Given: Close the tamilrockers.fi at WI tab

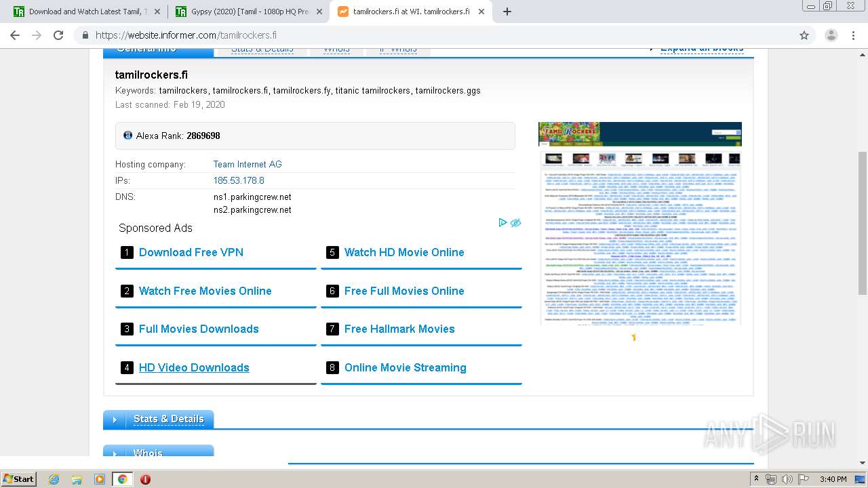Looking at the screenshot, I should click(x=481, y=12).
